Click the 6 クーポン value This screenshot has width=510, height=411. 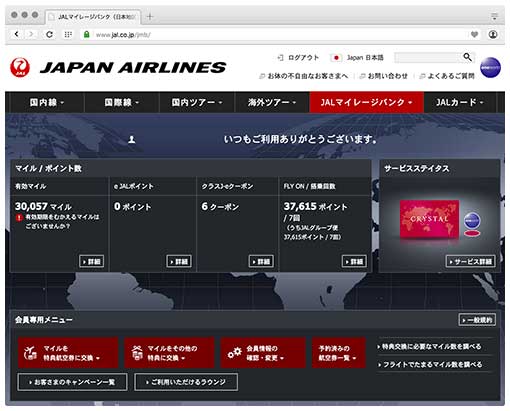tap(220, 207)
